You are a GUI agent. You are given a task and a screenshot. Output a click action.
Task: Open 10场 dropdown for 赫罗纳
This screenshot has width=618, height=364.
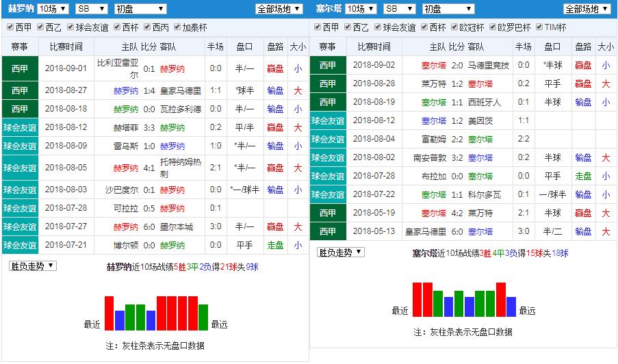[x=53, y=9]
